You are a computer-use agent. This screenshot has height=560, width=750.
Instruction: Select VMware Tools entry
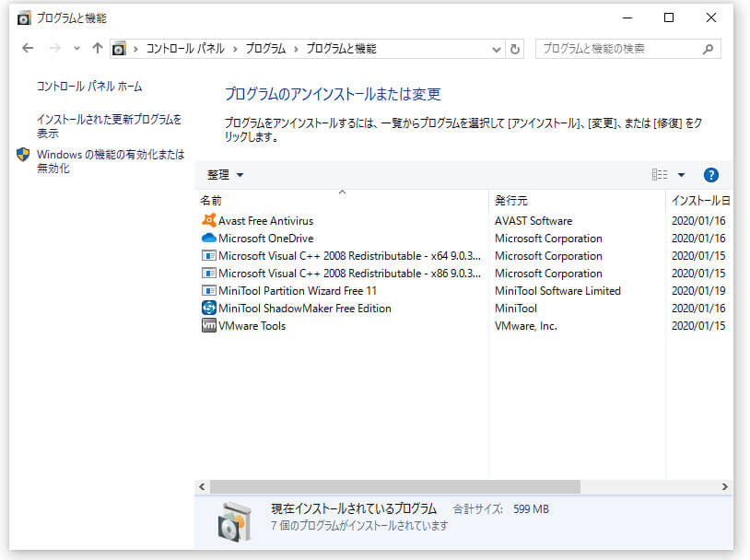252,326
